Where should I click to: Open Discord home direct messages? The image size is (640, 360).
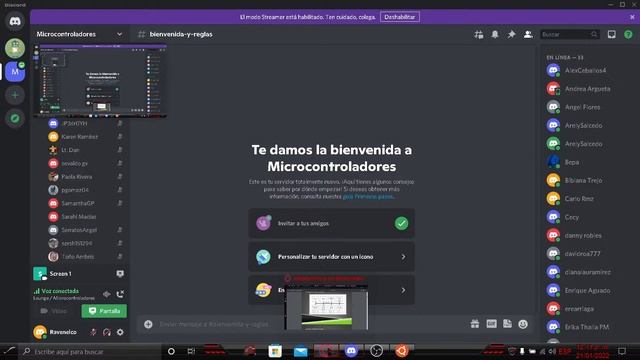[x=15, y=21]
